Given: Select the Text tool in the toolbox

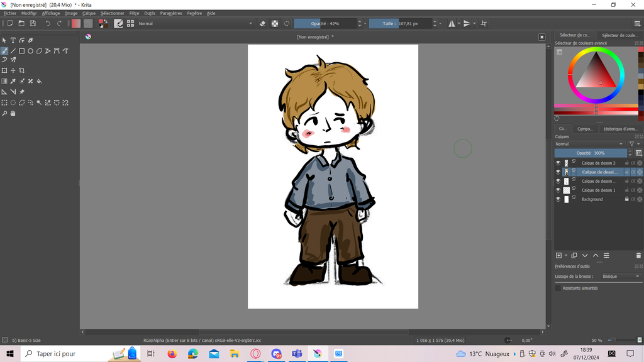Looking at the screenshot, I should [13, 40].
